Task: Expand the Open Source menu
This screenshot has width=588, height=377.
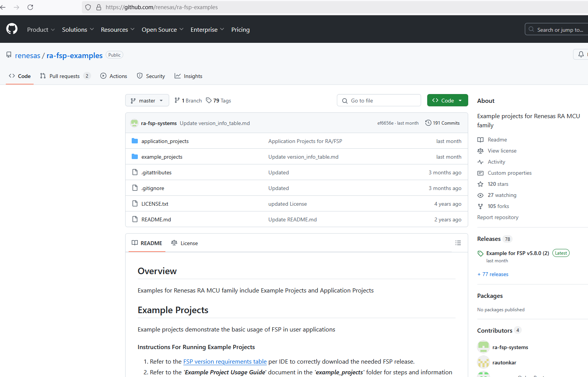Action: click(x=163, y=29)
